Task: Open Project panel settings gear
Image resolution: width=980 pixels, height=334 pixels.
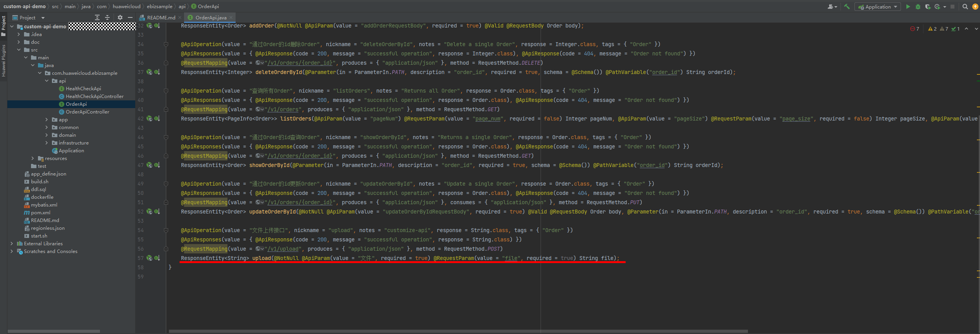Action: (120, 17)
